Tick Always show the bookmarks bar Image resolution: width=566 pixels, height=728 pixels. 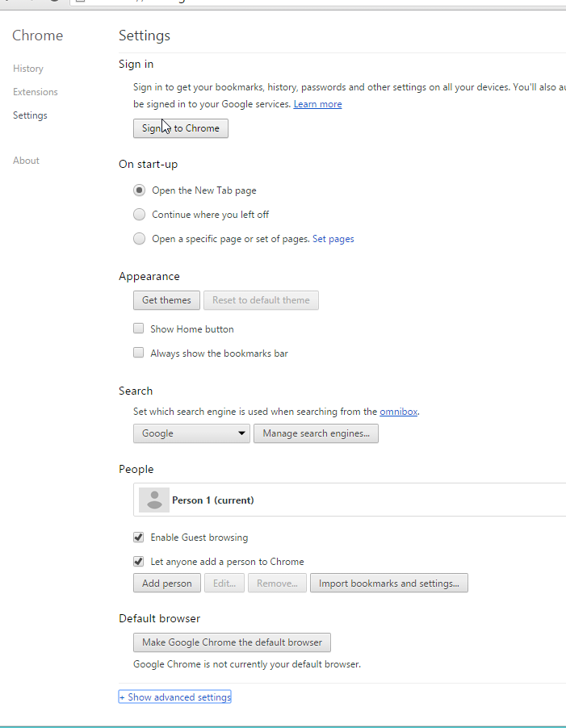(139, 354)
